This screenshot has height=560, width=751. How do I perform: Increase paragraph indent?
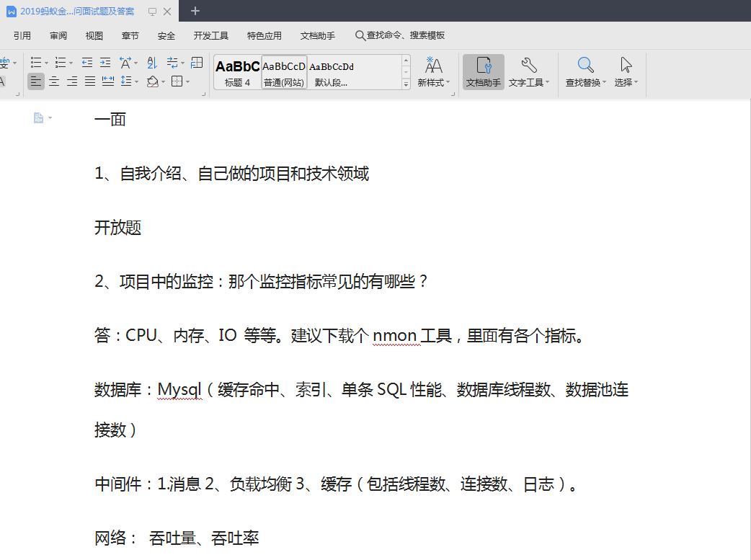point(105,62)
